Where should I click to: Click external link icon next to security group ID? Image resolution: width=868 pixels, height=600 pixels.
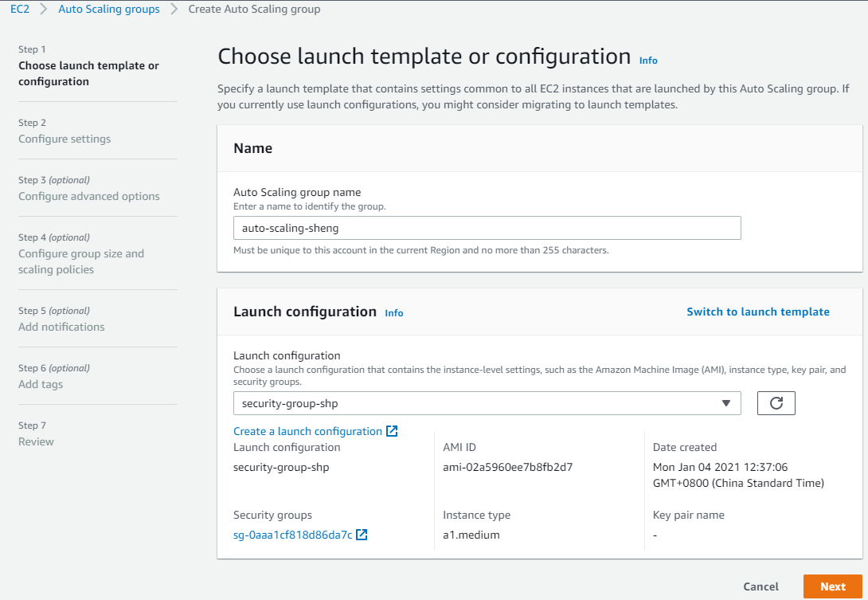tap(362, 535)
